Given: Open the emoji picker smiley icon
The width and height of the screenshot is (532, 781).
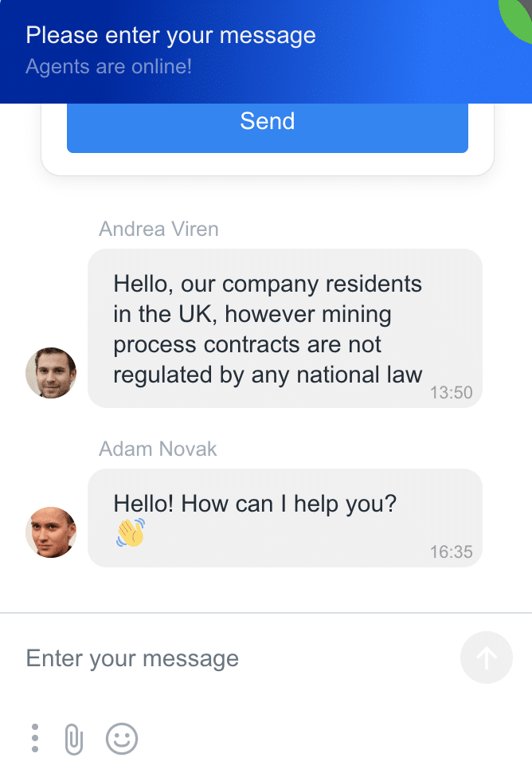Looking at the screenshot, I should coord(121,739).
